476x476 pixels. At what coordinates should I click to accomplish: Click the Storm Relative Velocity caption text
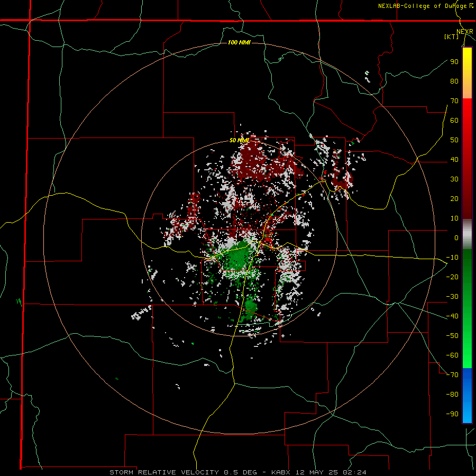[x=237, y=472]
